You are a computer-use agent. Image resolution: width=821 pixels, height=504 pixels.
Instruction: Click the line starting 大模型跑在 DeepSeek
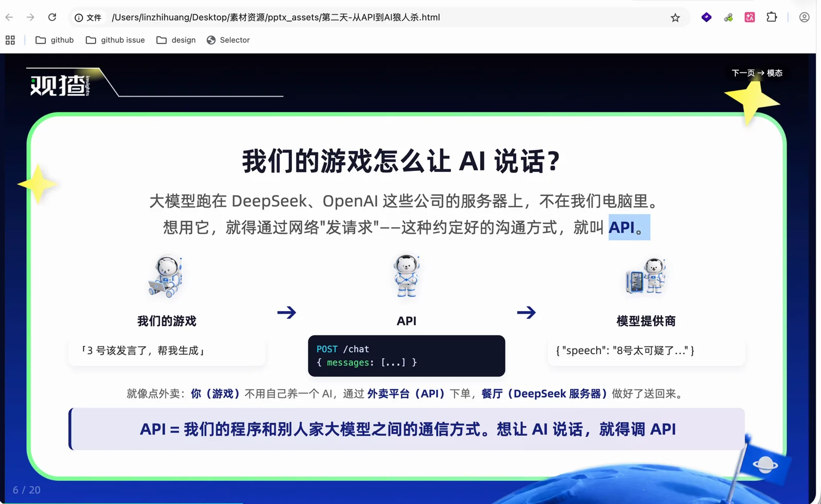[x=404, y=201]
